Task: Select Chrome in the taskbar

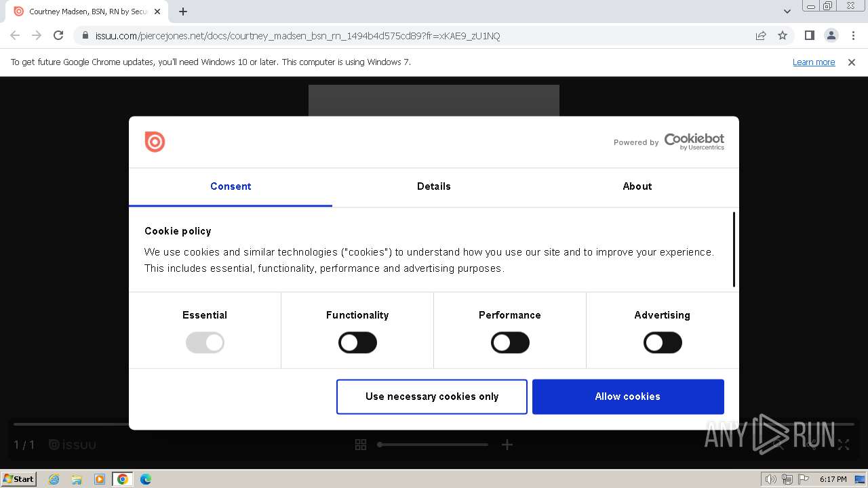Action: point(122,479)
